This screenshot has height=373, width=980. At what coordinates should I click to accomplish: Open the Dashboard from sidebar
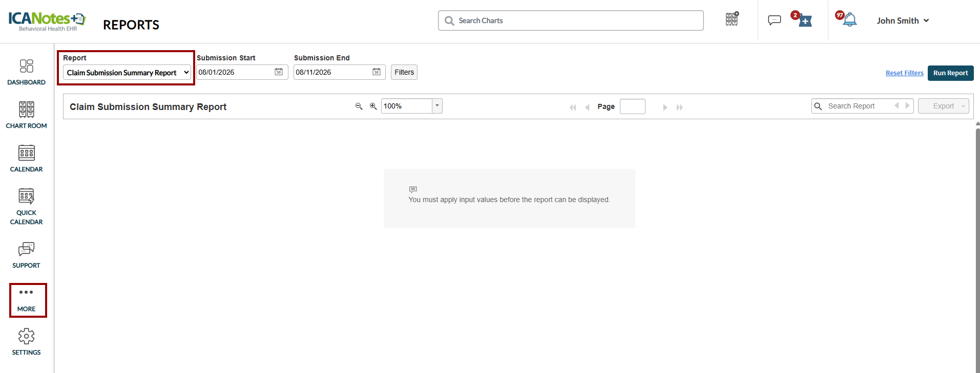pyautogui.click(x=26, y=72)
